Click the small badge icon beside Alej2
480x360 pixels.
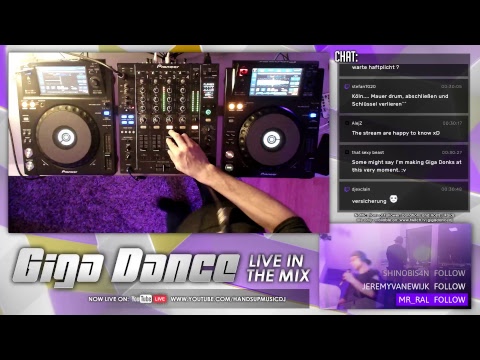pyautogui.click(x=347, y=123)
